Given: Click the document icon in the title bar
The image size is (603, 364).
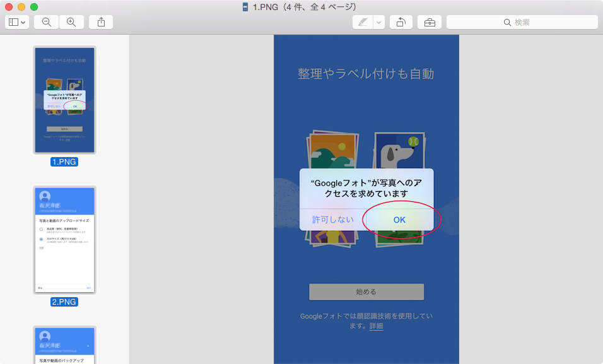Looking at the screenshot, I should [245, 7].
